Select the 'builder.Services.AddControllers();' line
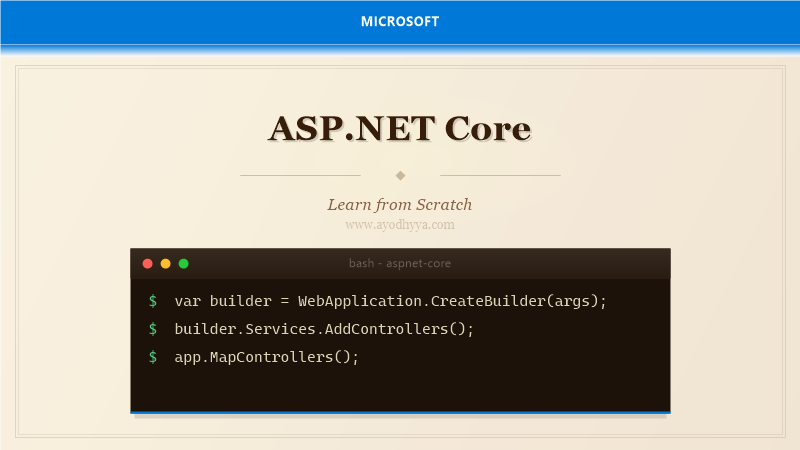Viewport: 800px width, 450px height. pyautogui.click(x=324, y=329)
